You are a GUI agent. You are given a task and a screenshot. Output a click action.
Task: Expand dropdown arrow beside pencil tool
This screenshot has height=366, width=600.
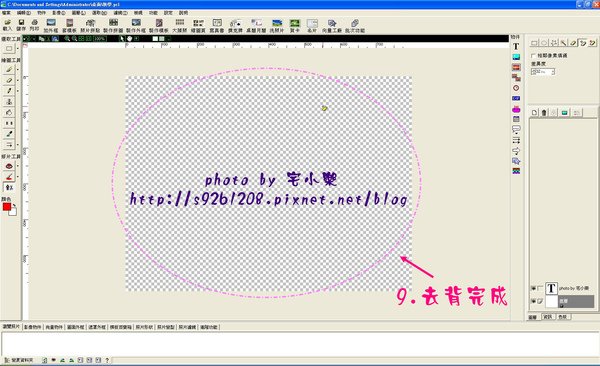[17, 70]
